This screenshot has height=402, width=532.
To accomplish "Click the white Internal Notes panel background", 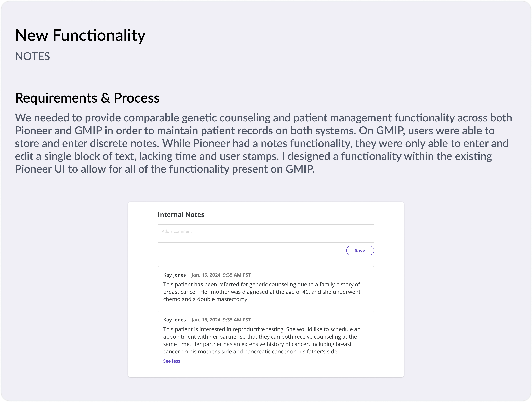I will [143, 288].
